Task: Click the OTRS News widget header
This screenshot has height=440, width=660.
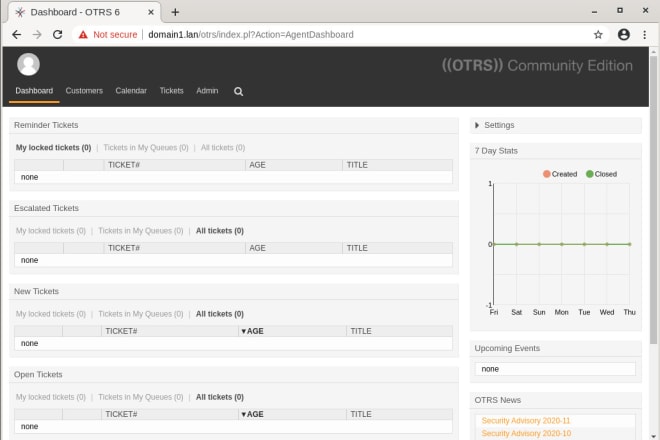Action: pyautogui.click(x=556, y=400)
